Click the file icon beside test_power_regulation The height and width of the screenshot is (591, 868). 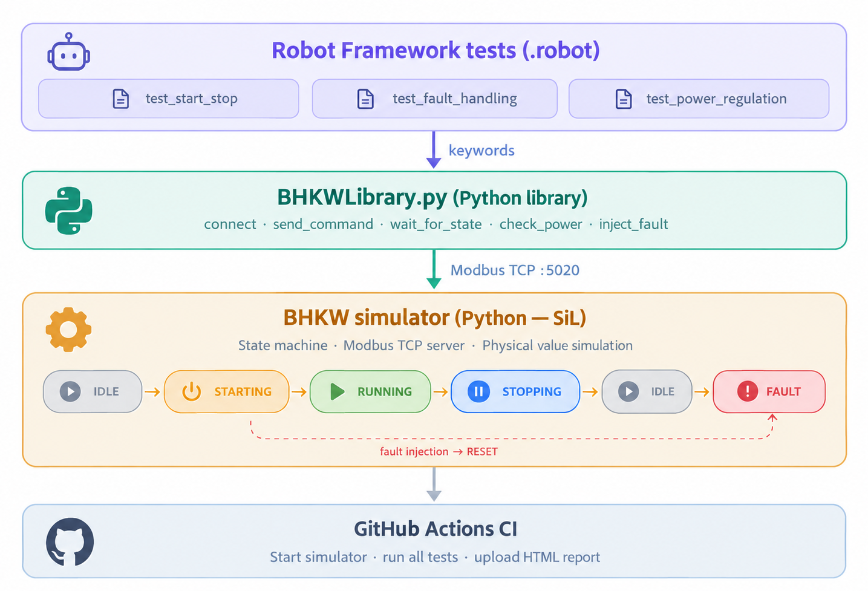[624, 99]
